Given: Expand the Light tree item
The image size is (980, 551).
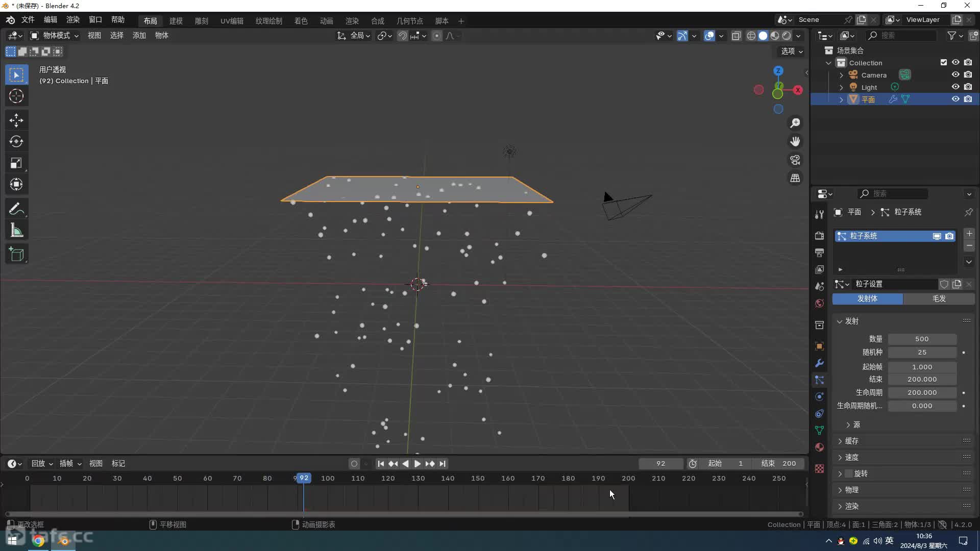Looking at the screenshot, I should coord(841,87).
